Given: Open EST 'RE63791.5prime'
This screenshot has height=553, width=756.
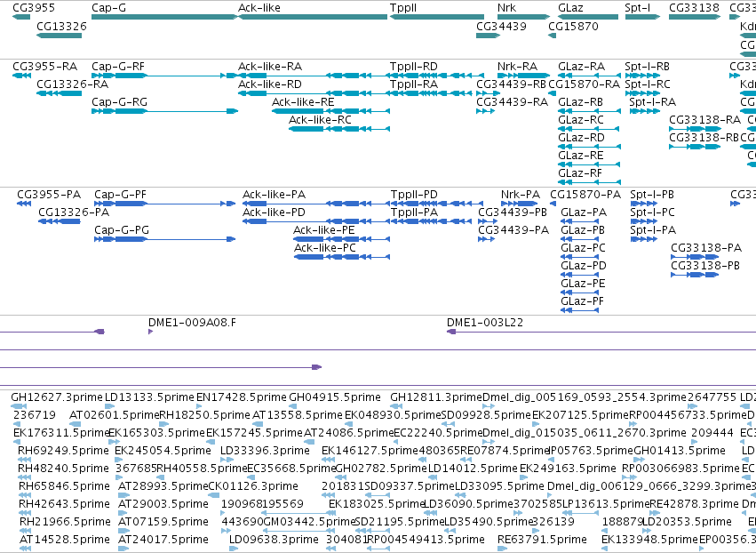Looking at the screenshot, I should pos(543,540).
